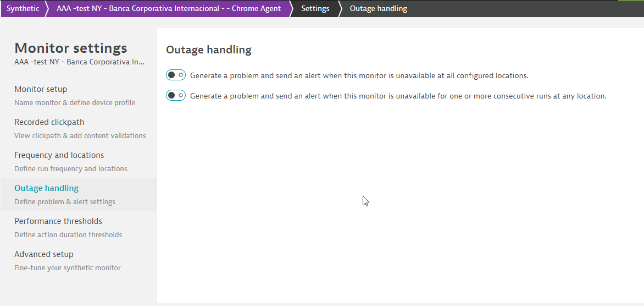Click the 'one or more consecutive runs' label text
644x306 pixels.
pos(398,96)
